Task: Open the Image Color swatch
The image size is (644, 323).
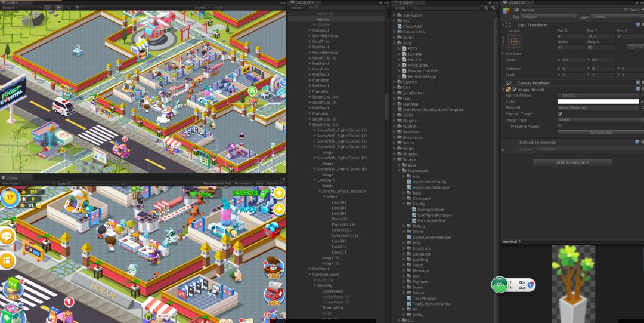Action: [x=597, y=101]
